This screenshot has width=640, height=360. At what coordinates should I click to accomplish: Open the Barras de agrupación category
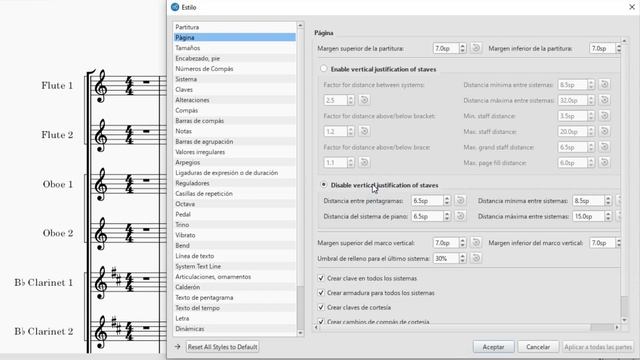(235, 141)
